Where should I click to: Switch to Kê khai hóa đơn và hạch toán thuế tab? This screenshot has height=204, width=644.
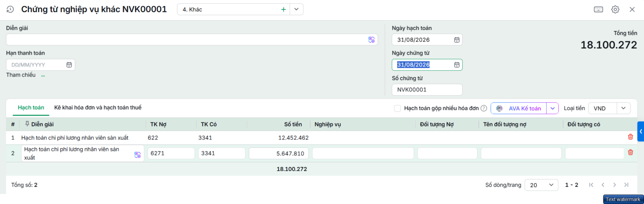point(98,108)
